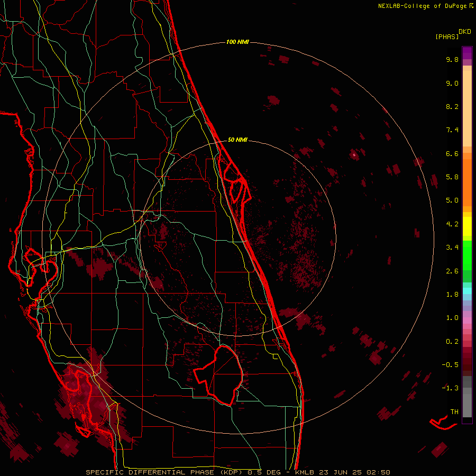Pick the yellow segment of the color bar
This screenshot has height=476, width=476.
(x=467, y=226)
